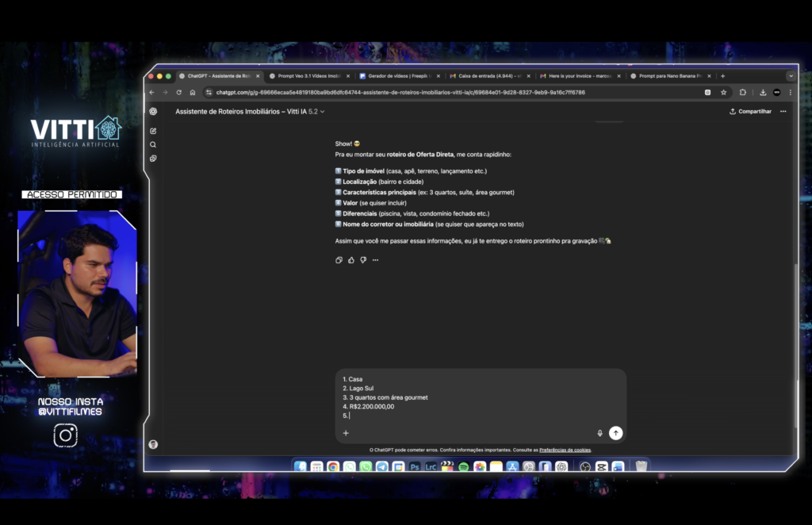The height and width of the screenshot is (525, 812).
Task: Open the search chats icon in sidebar
Action: click(x=153, y=144)
